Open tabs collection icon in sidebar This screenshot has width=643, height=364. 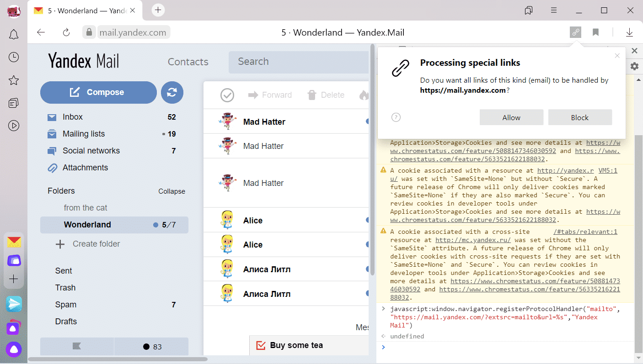(14, 103)
